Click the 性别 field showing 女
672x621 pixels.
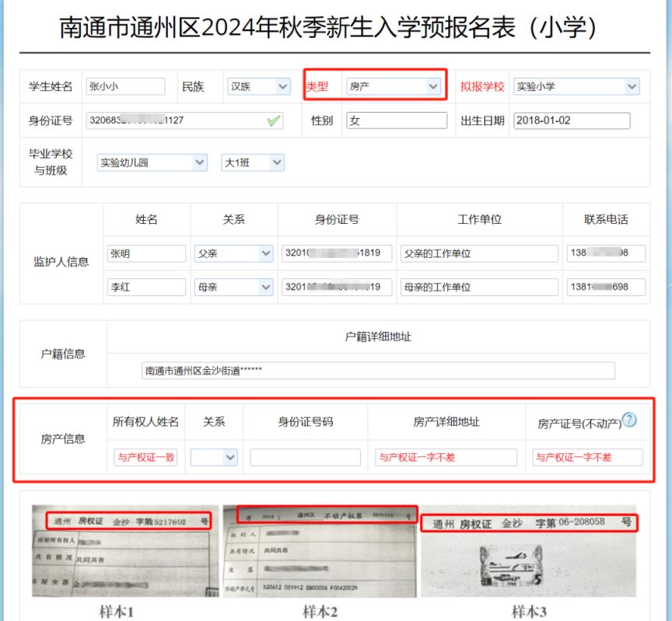click(397, 120)
